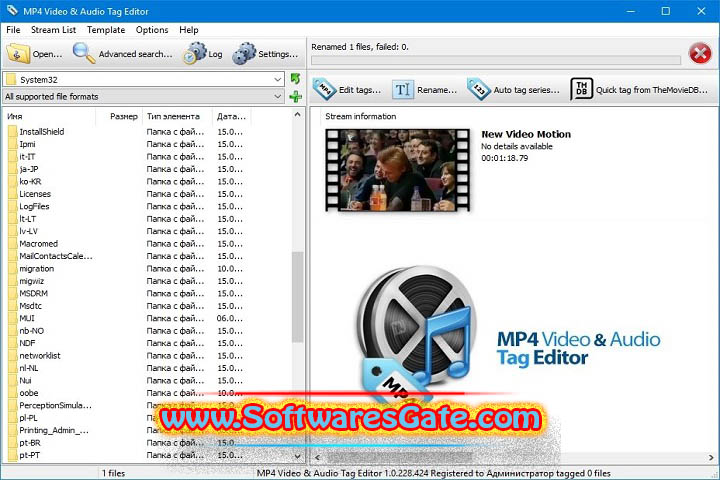Open the Options menu
This screenshot has width=720, height=480.
click(152, 30)
